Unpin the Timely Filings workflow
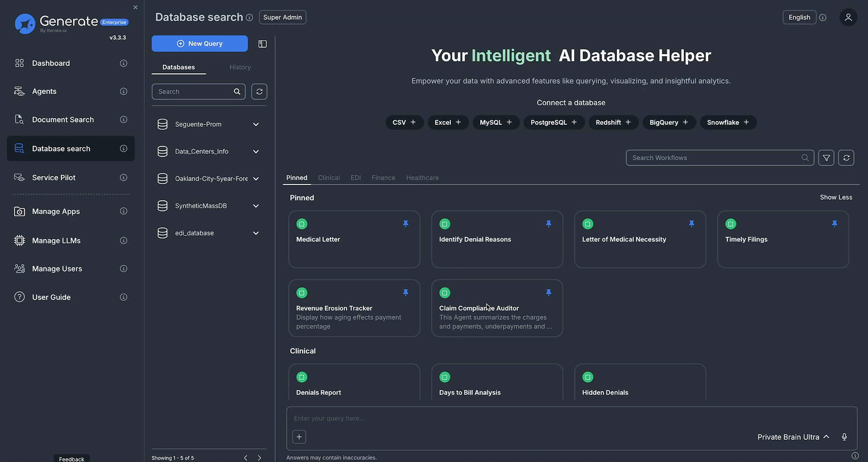This screenshot has width=868, height=462. (x=835, y=224)
